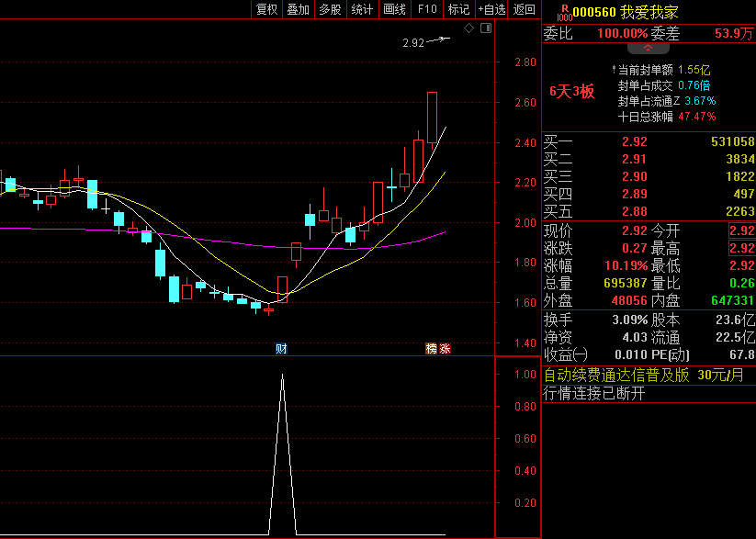Click the 标记 mark button
The height and width of the screenshot is (539, 756).
pyautogui.click(x=458, y=9)
